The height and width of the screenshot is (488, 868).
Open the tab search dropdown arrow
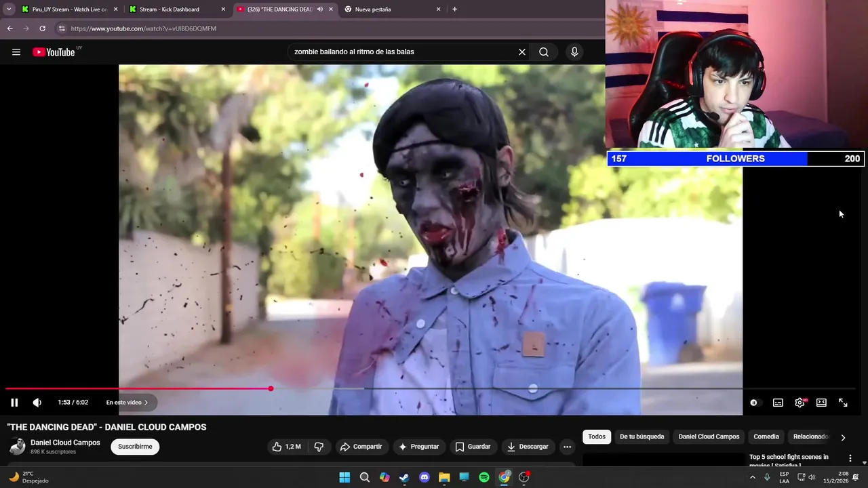(8, 9)
